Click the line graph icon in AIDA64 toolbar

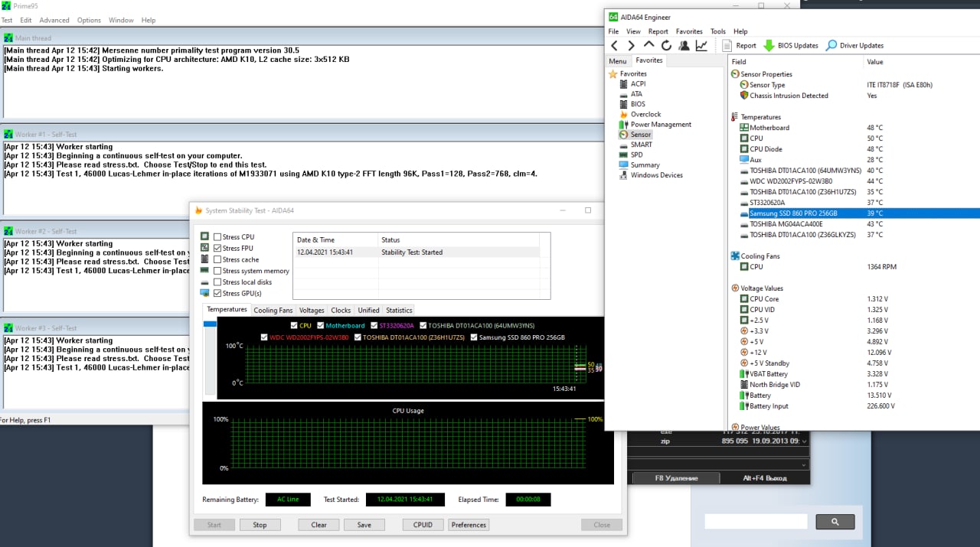point(701,45)
